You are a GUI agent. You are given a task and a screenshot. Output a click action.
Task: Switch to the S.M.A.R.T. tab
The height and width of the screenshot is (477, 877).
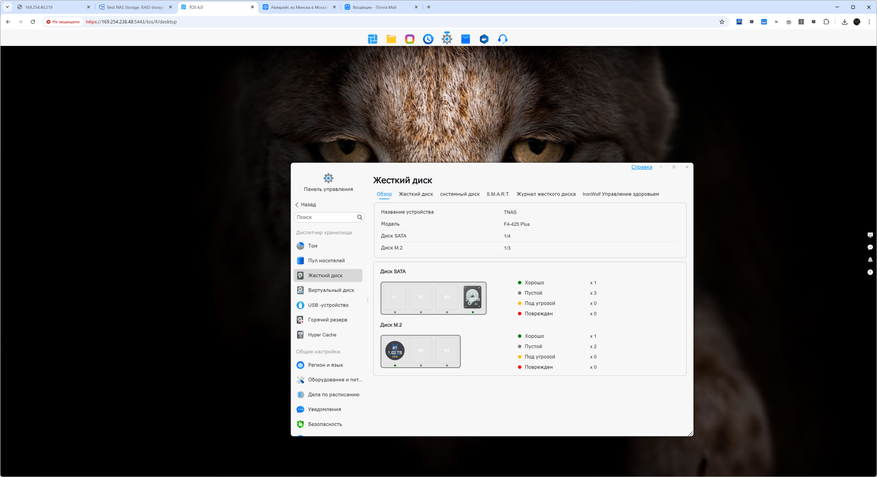pos(498,194)
